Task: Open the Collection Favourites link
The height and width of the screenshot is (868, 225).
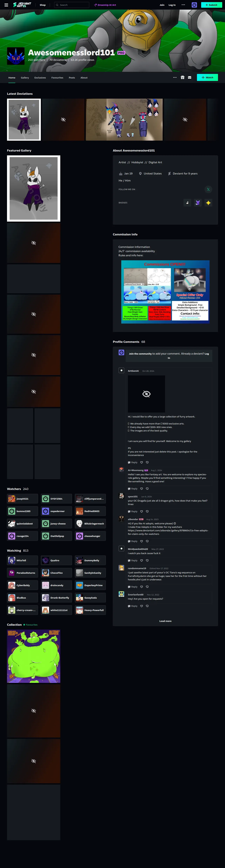Action: 30,625
